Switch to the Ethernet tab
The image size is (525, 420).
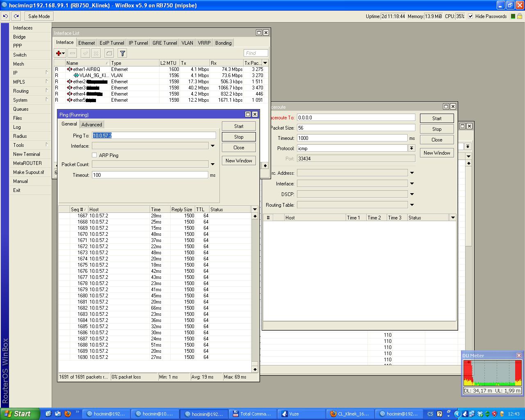point(87,43)
